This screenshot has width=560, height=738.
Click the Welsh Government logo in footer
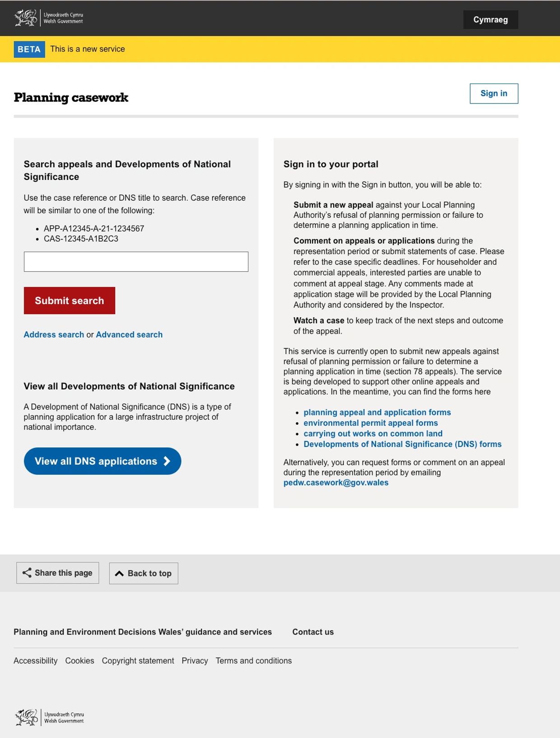50,717
